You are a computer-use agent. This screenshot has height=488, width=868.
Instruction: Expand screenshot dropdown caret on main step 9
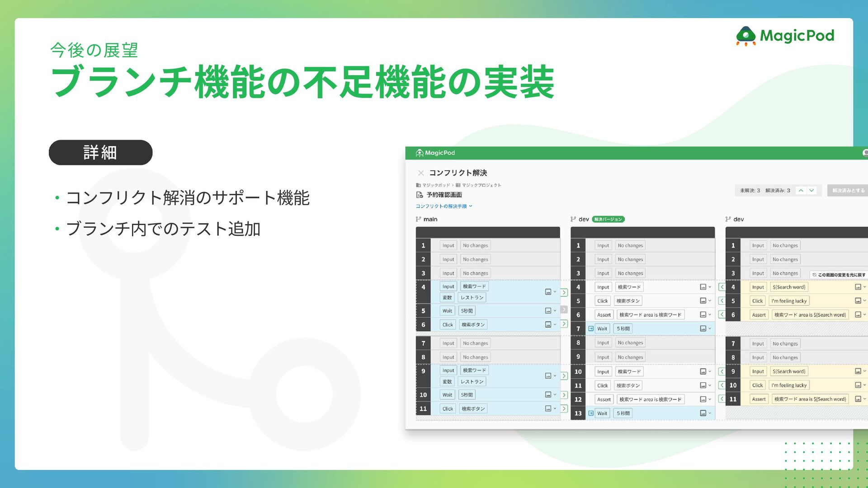click(x=555, y=375)
